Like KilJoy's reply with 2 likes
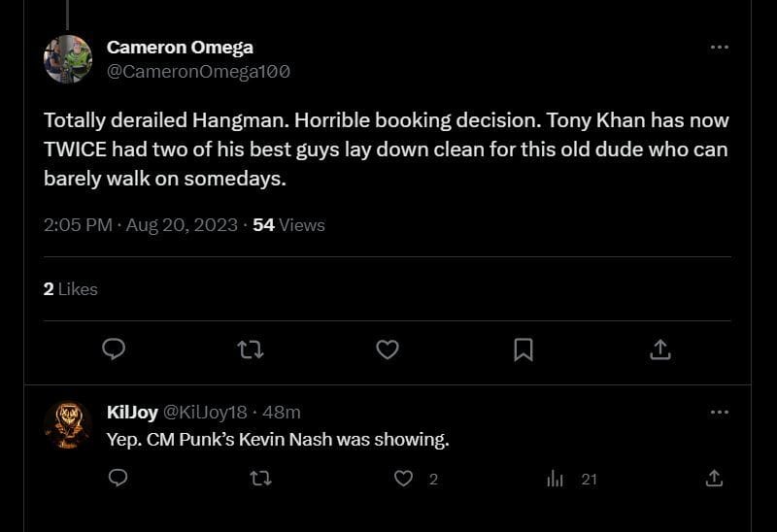 click(405, 478)
